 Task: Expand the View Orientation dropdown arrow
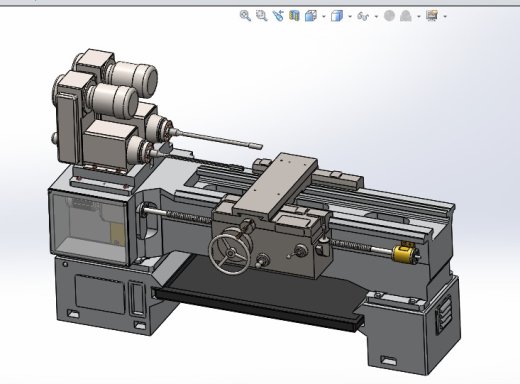click(324, 16)
